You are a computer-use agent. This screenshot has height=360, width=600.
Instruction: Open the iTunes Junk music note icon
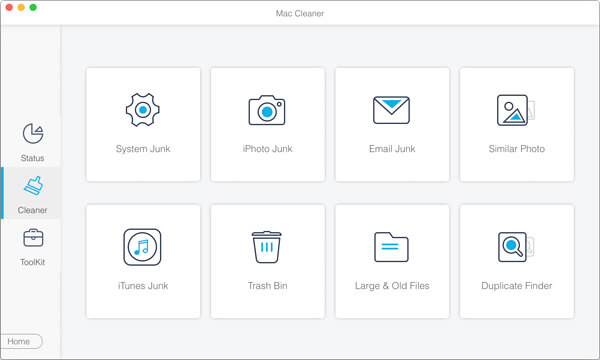click(142, 247)
